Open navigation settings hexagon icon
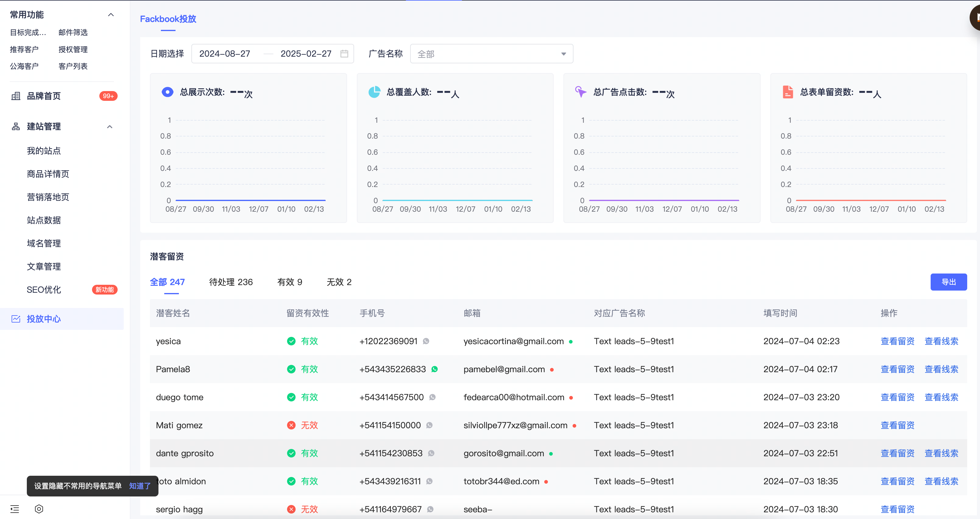The width and height of the screenshot is (980, 519). click(x=39, y=509)
